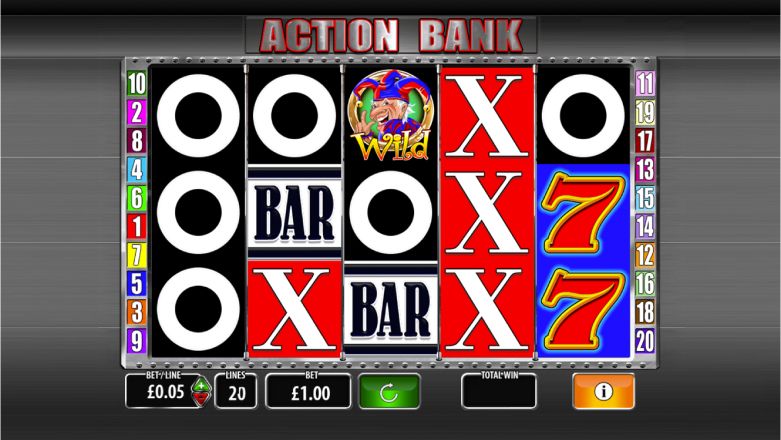Click the Joker Wild symbol
781x440 pixels.
pos(390,115)
